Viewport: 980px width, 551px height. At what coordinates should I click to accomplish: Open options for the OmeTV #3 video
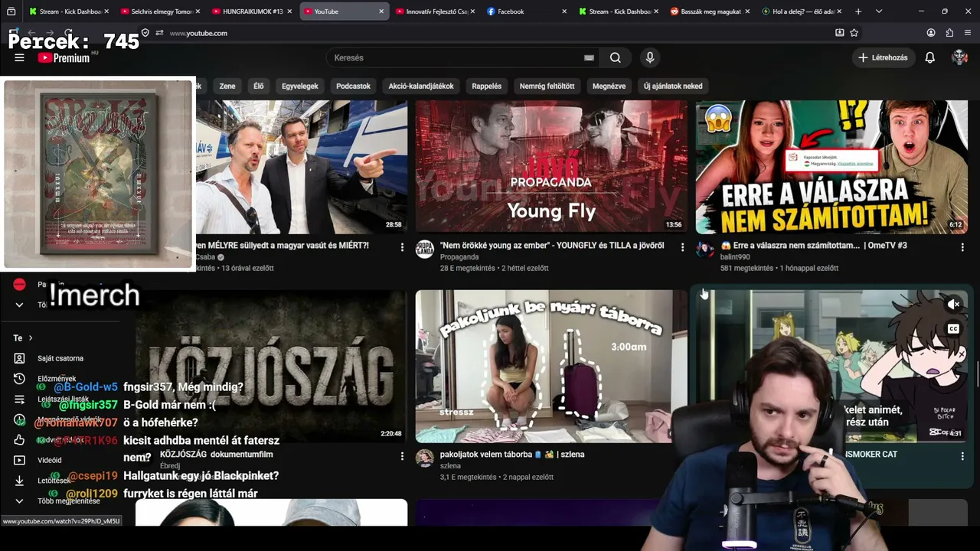(962, 247)
